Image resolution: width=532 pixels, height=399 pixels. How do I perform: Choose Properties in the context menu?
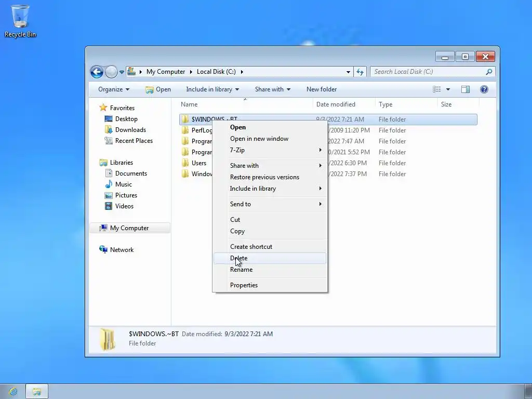pyautogui.click(x=270, y=285)
